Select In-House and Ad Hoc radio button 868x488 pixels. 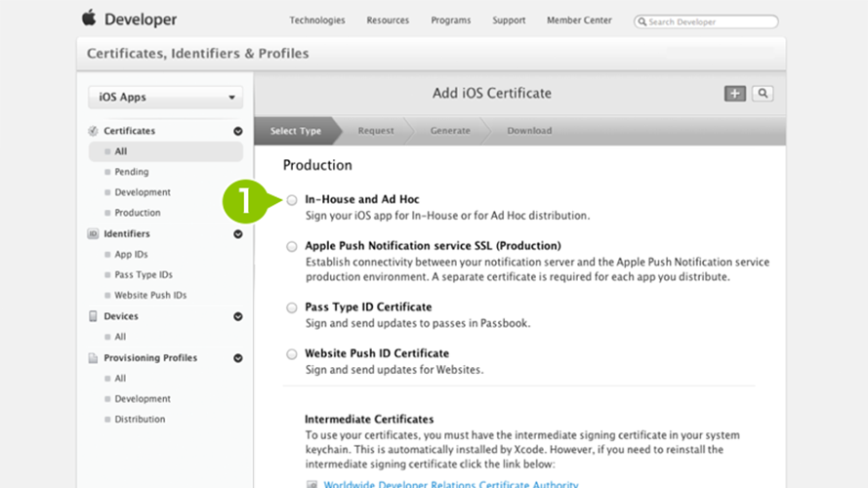[292, 200]
